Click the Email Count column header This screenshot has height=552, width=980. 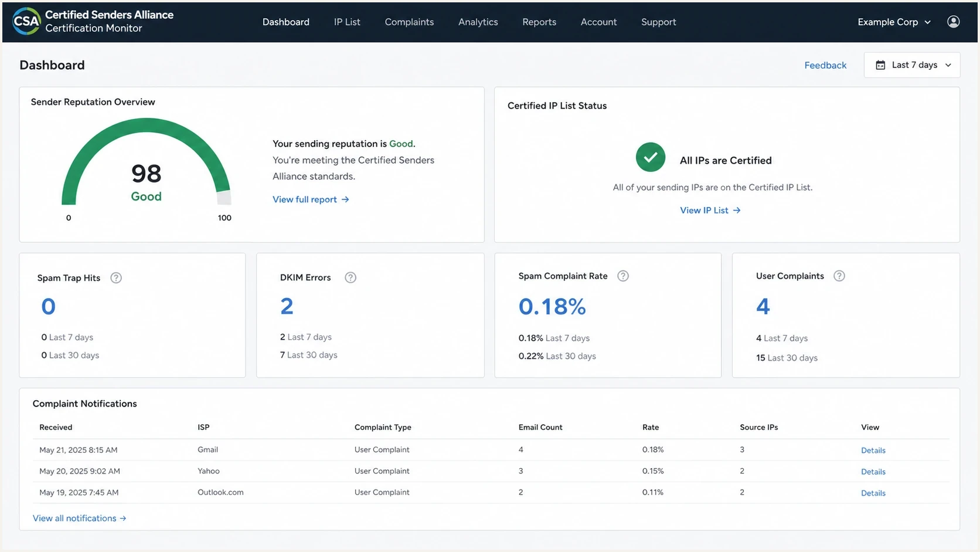[x=540, y=427]
